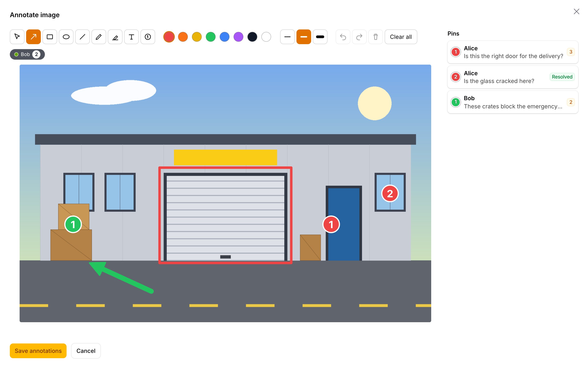Select the Rectangle tool
Screen dimensions: 588x368
50,37
